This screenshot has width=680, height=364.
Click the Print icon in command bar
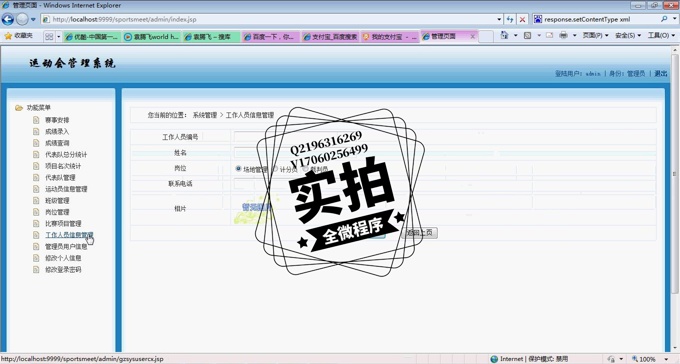click(563, 36)
